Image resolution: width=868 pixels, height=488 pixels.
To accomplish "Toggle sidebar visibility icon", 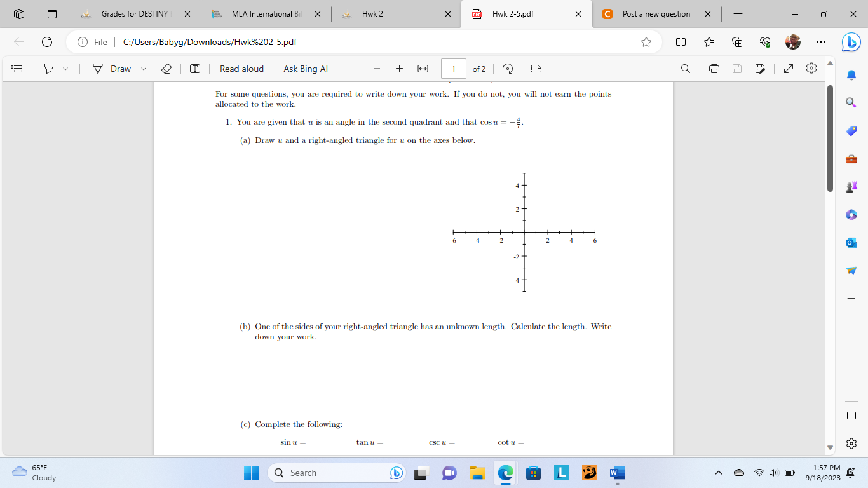I will pos(851,416).
